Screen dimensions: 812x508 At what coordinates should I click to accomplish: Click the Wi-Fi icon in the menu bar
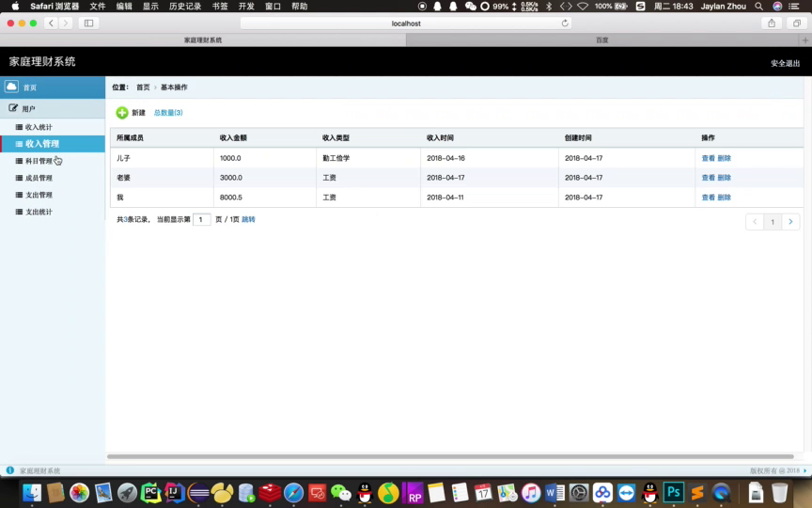click(x=583, y=7)
